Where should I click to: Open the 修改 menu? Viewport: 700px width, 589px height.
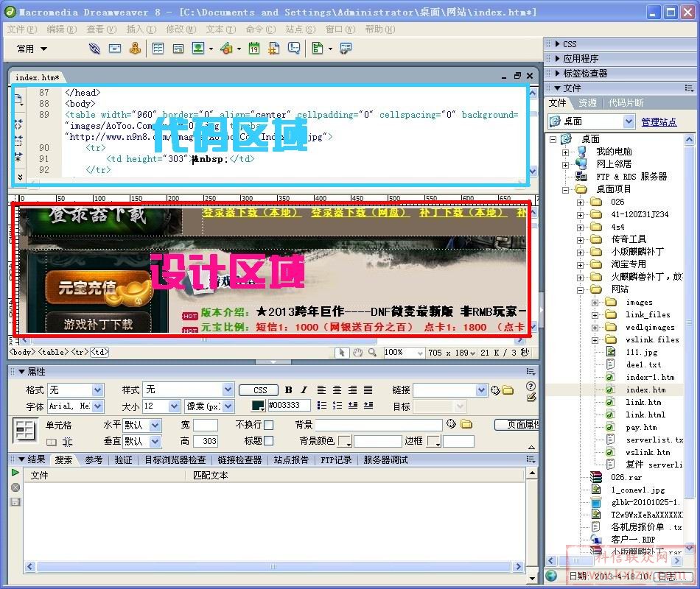tap(181, 29)
